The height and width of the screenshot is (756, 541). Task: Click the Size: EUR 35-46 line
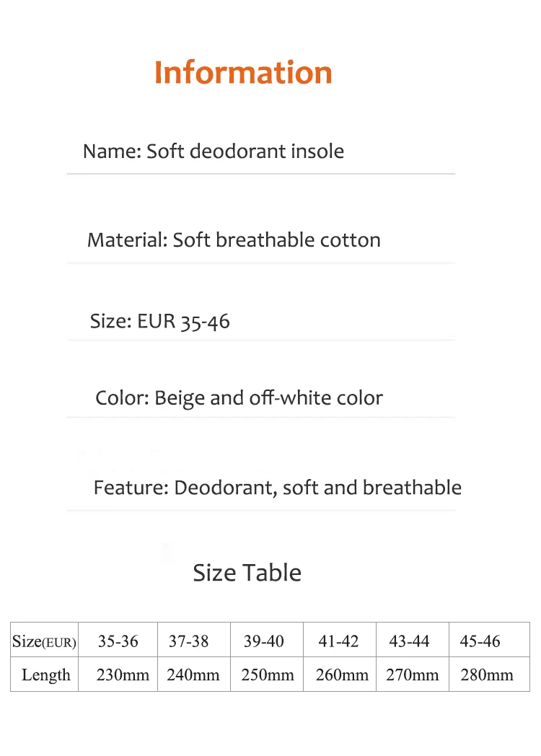(x=159, y=321)
